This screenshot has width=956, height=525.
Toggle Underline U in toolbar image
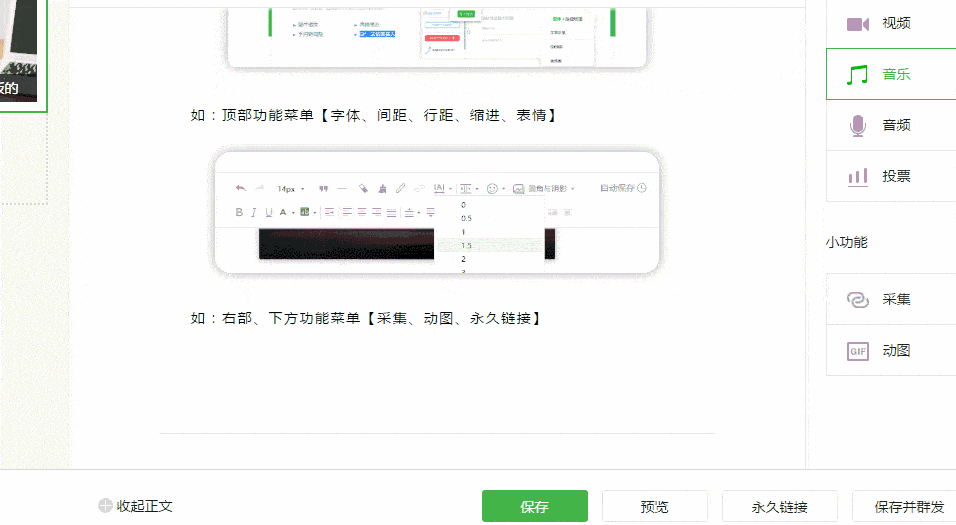[268, 212]
